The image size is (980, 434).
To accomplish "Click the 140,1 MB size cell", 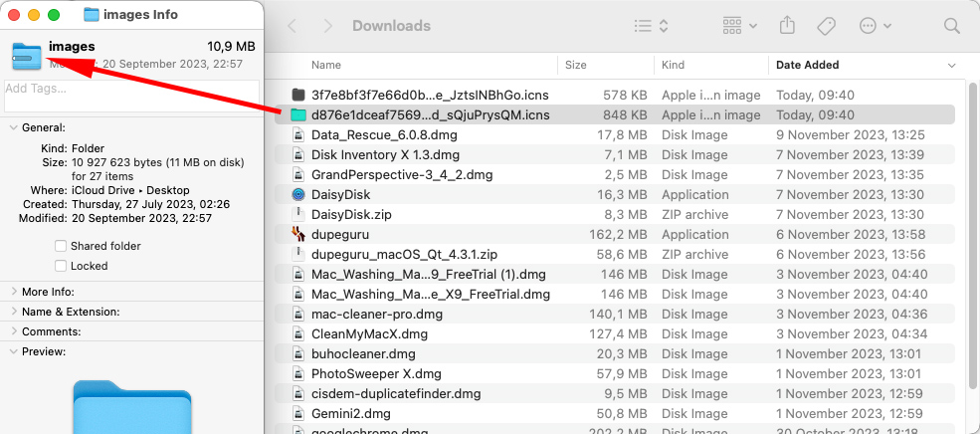I will point(618,314).
